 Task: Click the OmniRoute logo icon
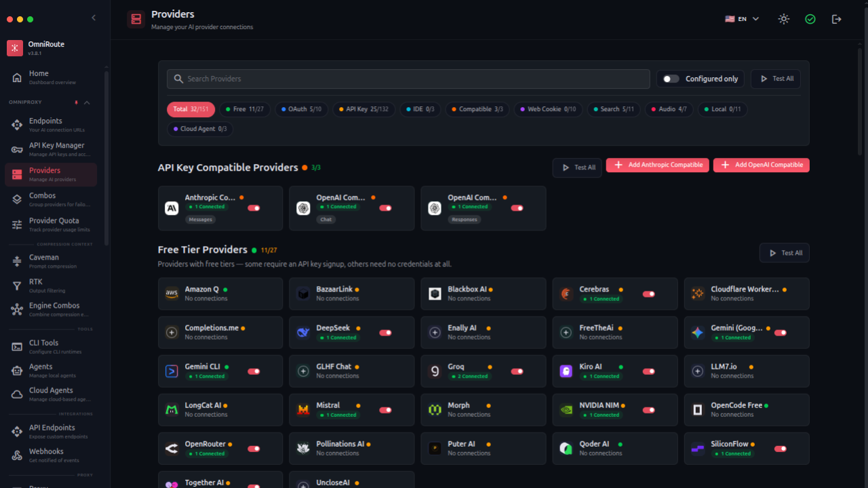click(x=15, y=48)
